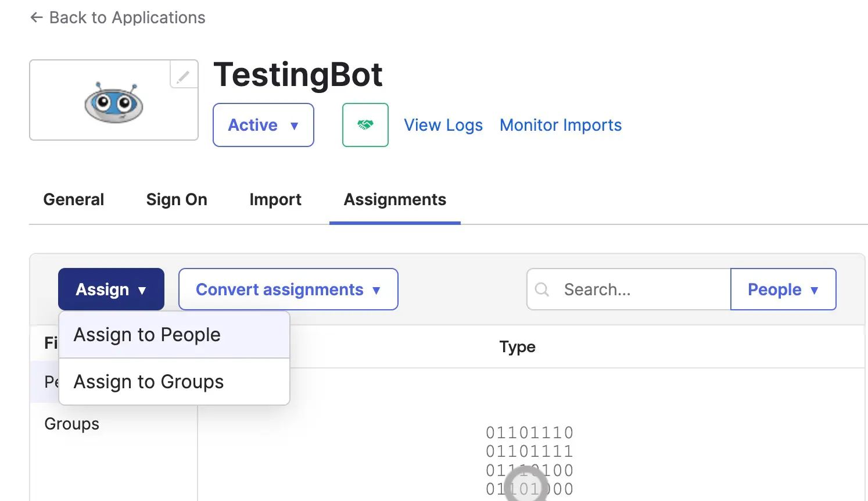The image size is (868, 501).
Task: Select the Groups filter
Action: point(72,424)
